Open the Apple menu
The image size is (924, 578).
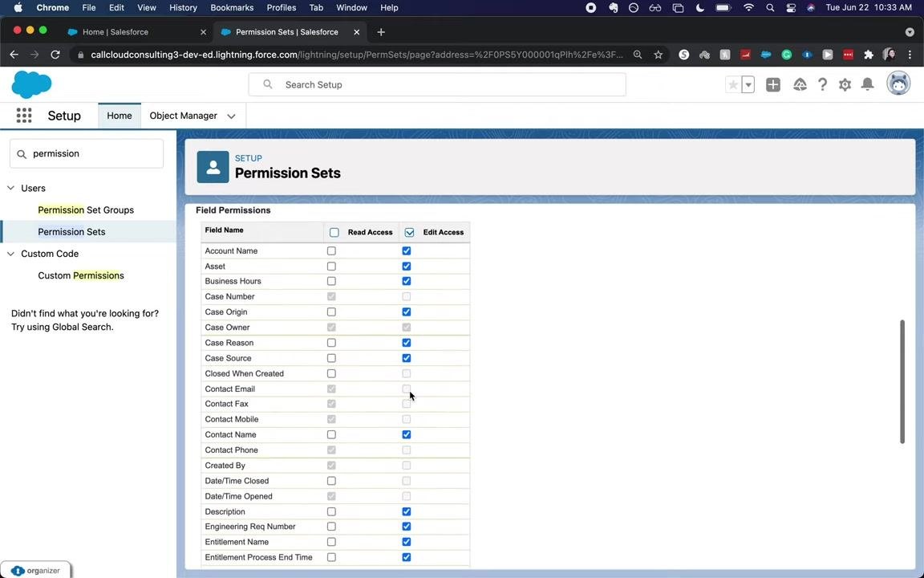[18, 8]
